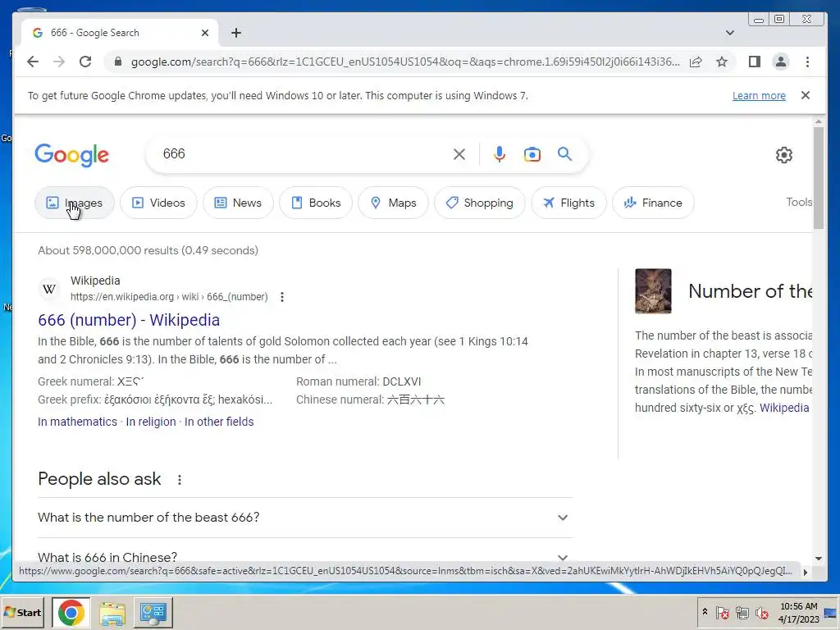Bookmark this tab with the star
840x630 pixels.
coord(722,62)
